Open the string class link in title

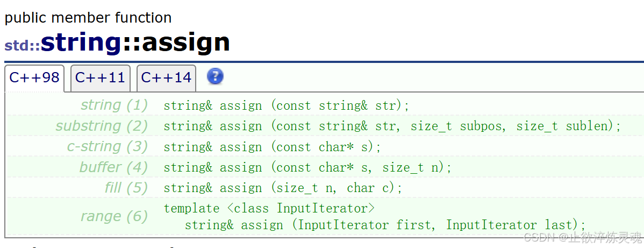[x=81, y=43]
